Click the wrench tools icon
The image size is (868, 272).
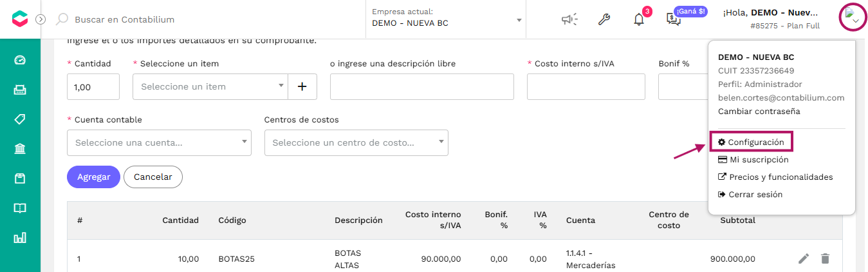coord(604,19)
